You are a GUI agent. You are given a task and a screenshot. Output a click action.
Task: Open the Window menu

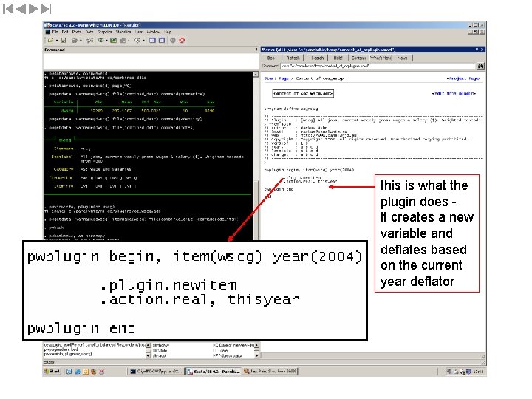tap(154, 32)
